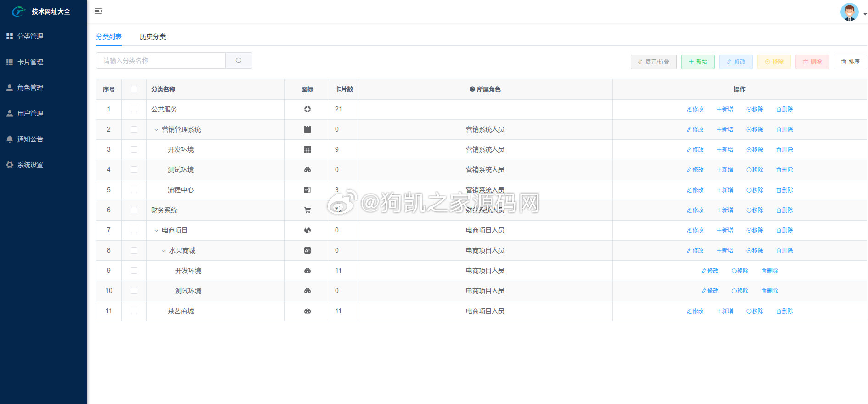The width and height of the screenshot is (868, 404).
Task: Check the box for 营销管理系统 row
Action: [134, 129]
